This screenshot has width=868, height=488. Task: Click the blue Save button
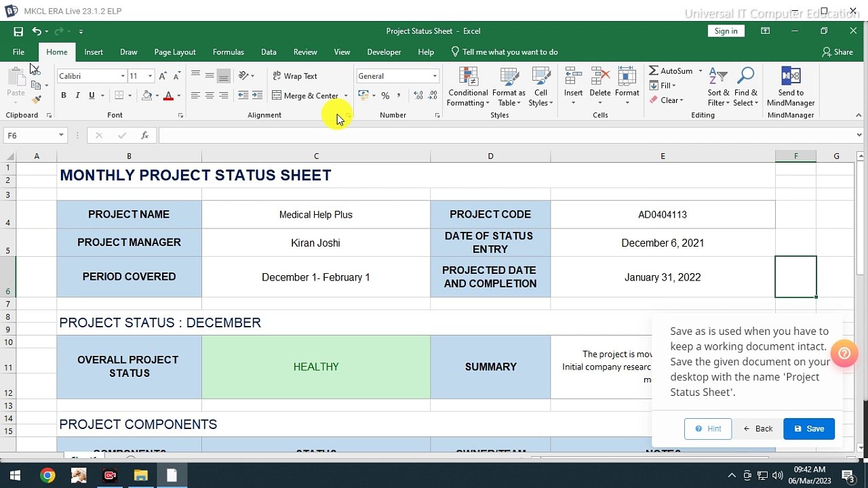tap(809, 428)
